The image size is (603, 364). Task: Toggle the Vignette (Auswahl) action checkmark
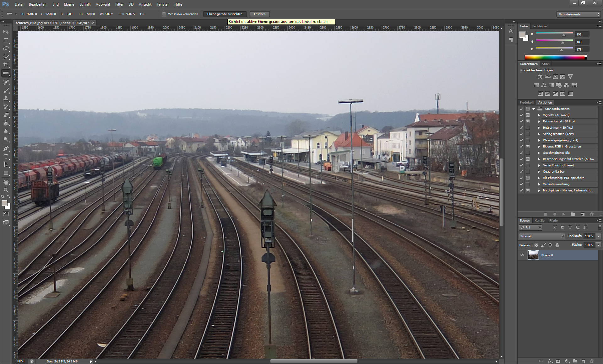[x=521, y=115]
